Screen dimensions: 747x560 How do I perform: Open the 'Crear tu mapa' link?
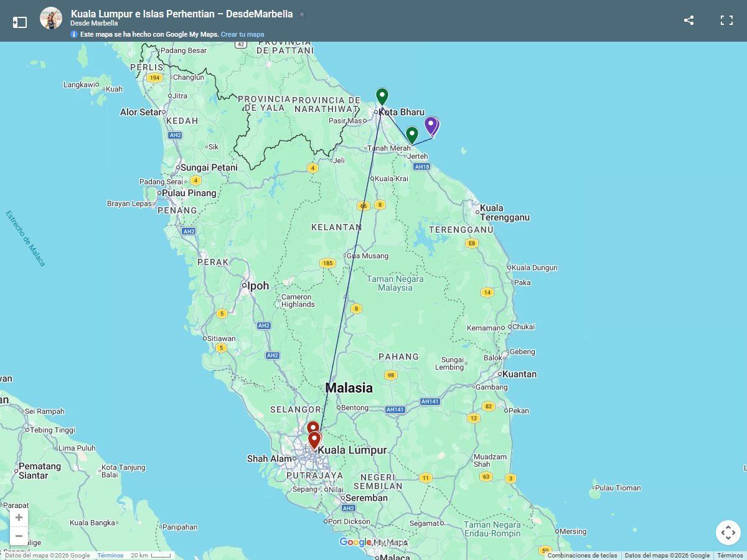242,34
